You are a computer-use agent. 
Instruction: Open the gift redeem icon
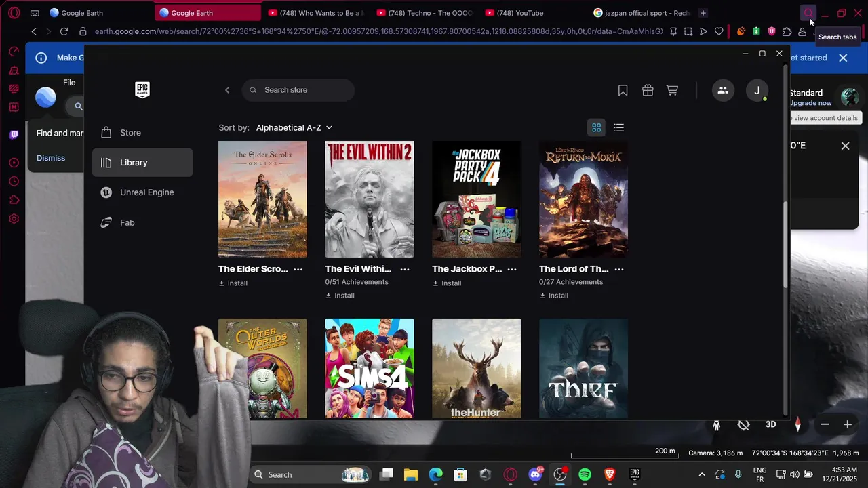[x=648, y=90]
